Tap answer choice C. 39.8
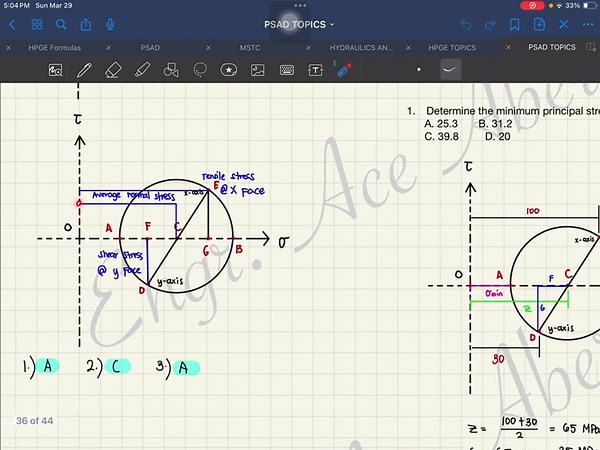 point(441,136)
